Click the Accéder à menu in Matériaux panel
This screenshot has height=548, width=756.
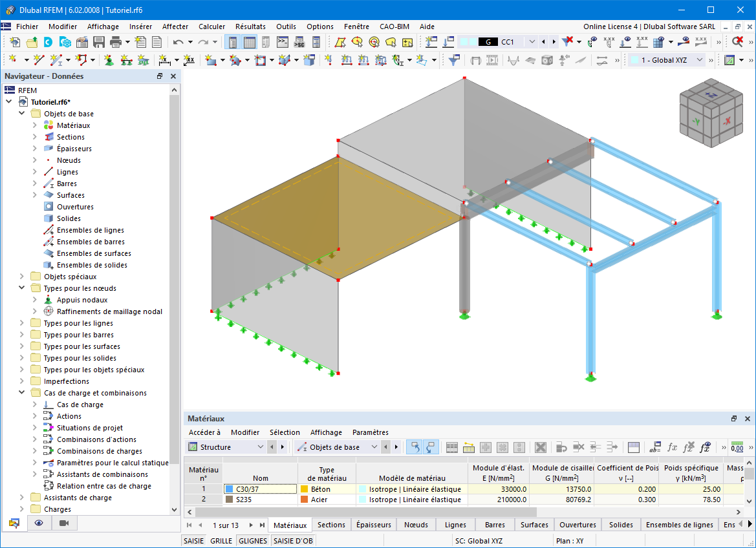click(204, 432)
